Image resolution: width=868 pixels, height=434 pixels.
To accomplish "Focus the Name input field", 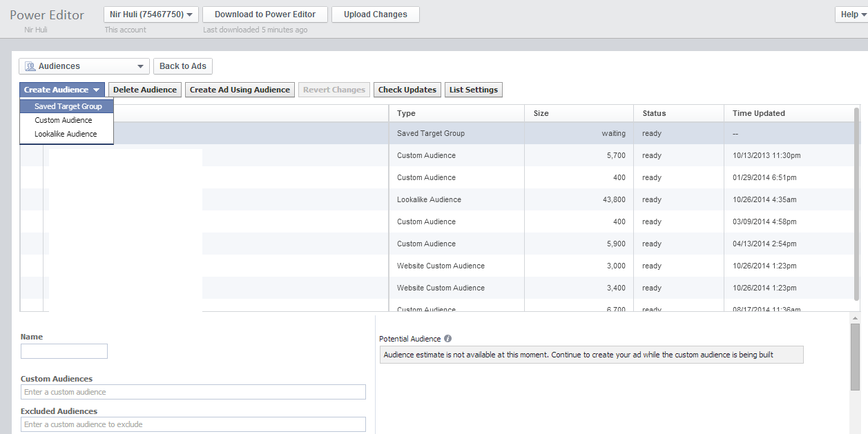I will pos(64,351).
